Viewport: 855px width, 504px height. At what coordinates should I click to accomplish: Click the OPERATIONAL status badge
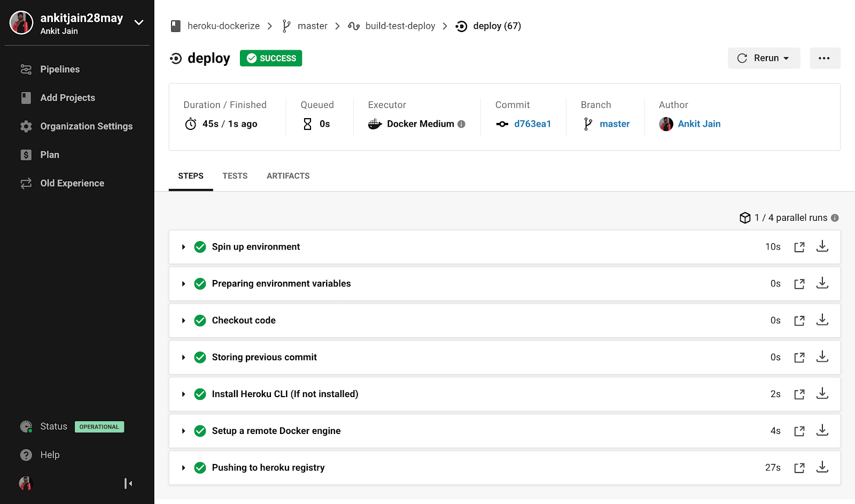tap(99, 427)
